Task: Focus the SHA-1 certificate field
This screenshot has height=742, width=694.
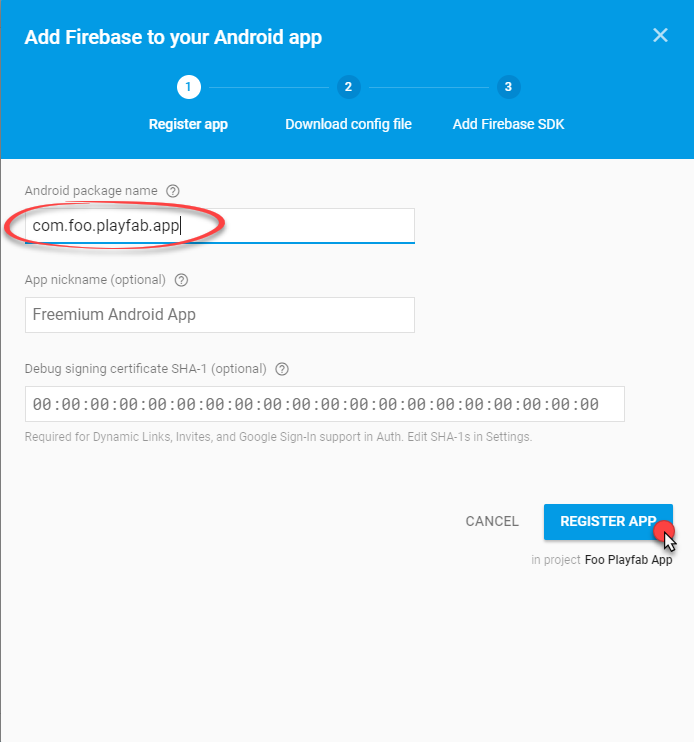Action: click(325, 404)
